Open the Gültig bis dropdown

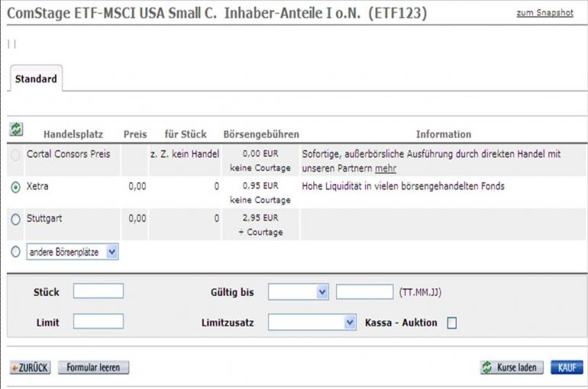(x=299, y=292)
